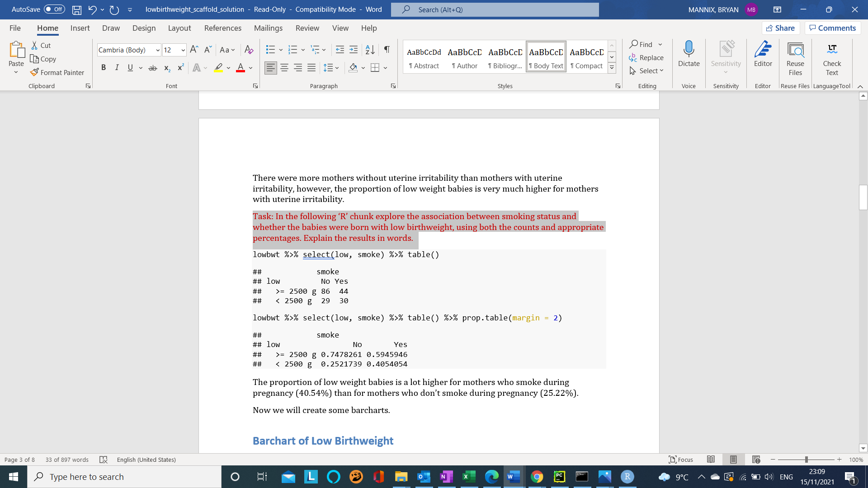Open Replace in the Editing group

click(x=646, y=57)
